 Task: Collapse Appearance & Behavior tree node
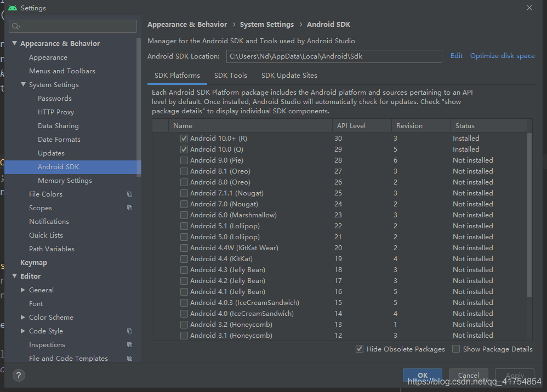[14, 43]
